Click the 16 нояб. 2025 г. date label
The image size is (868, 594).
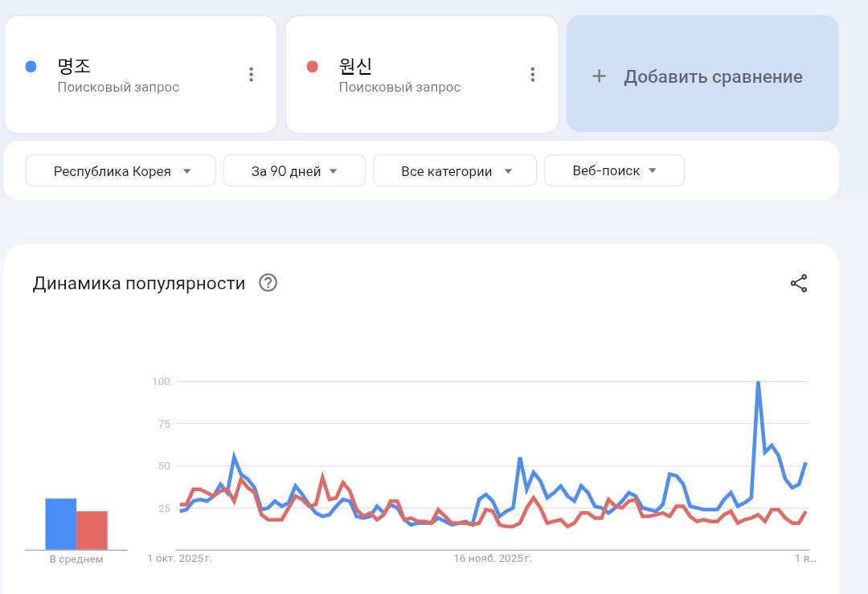click(493, 558)
